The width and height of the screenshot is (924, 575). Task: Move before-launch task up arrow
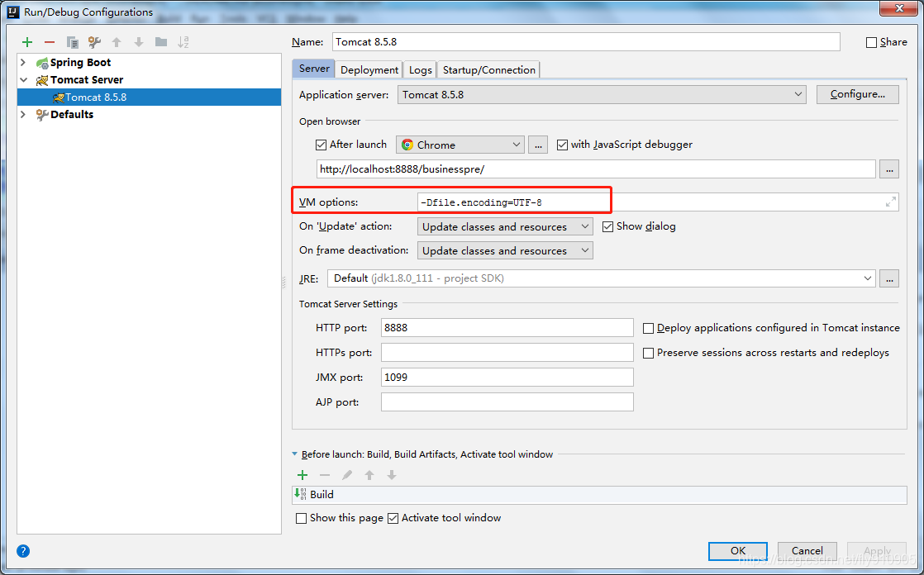coord(369,475)
